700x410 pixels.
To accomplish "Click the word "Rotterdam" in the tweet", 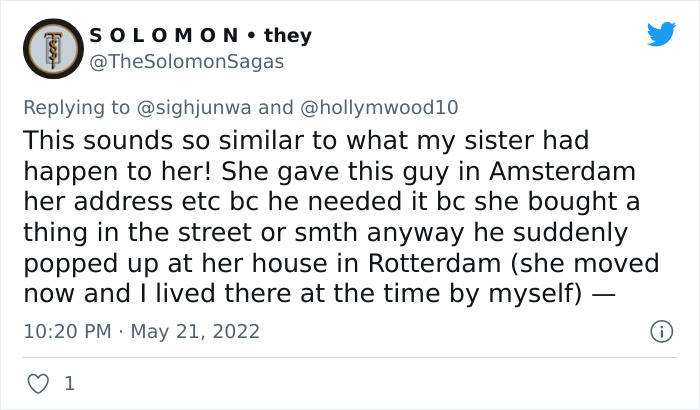I will pyautogui.click(x=451, y=264).
